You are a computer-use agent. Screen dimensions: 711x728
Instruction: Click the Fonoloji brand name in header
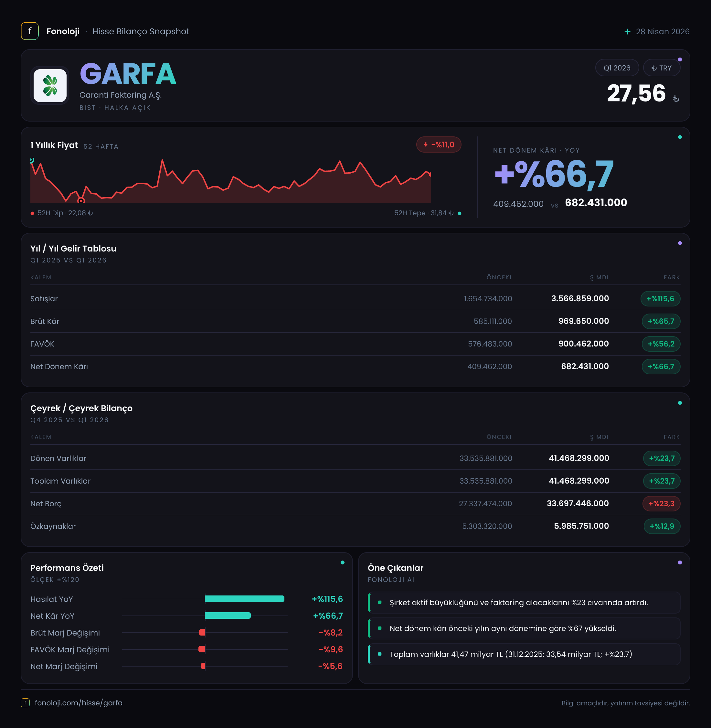pyautogui.click(x=63, y=31)
